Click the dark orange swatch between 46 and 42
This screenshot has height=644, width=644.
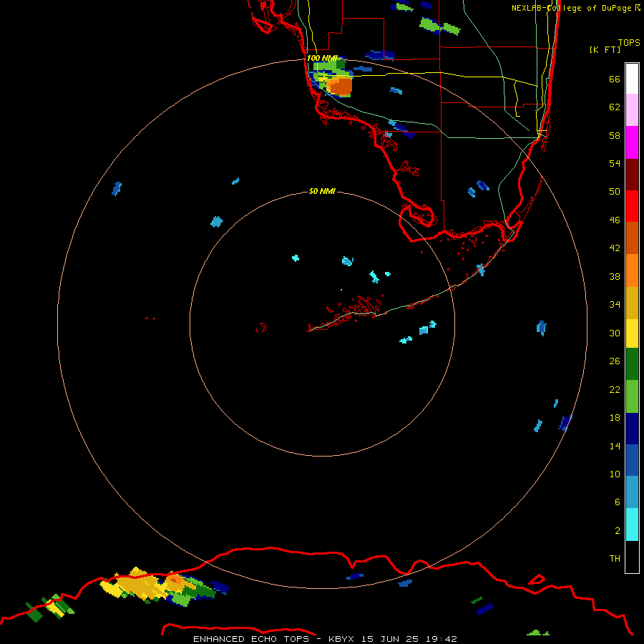click(632, 238)
